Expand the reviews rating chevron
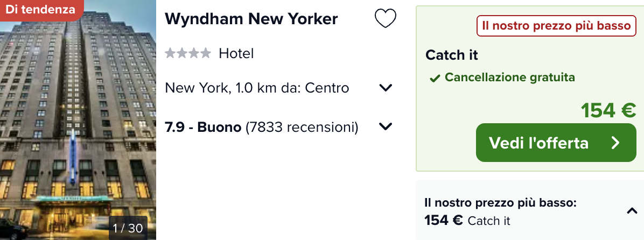Screen dimensions: 644x240 point(386,127)
